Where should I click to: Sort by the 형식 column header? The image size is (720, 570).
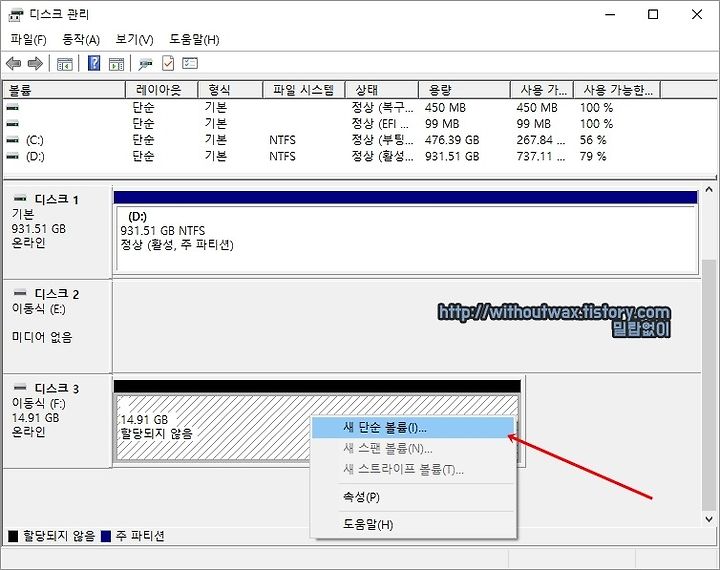click(230, 90)
